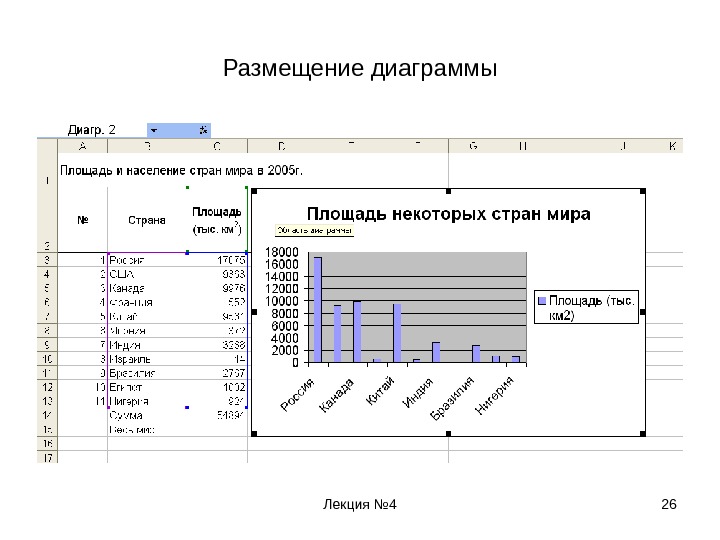The width and height of the screenshot is (720, 540).
Task: Select column A header
Action: (x=83, y=146)
